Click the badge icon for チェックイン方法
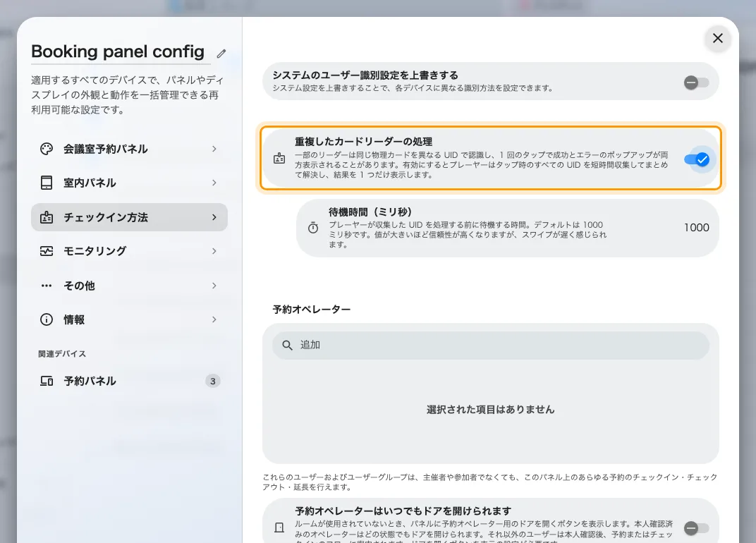756x543 pixels. pos(47,217)
